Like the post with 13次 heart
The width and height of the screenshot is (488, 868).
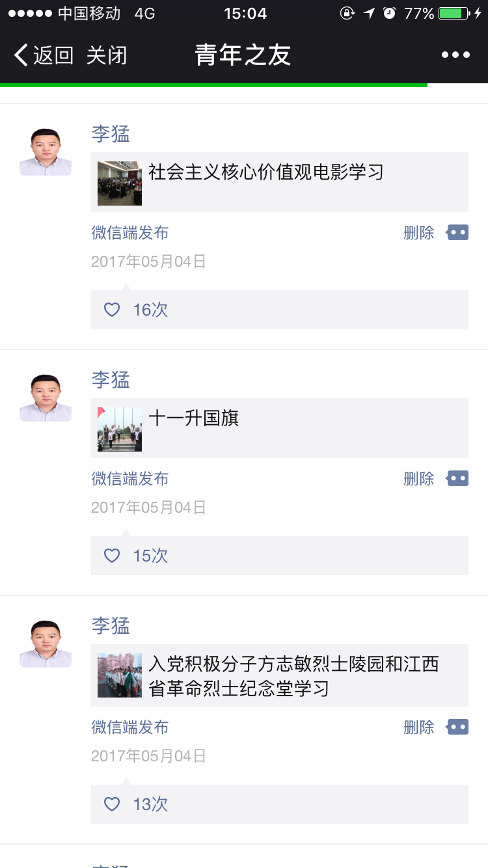click(x=113, y=804)
